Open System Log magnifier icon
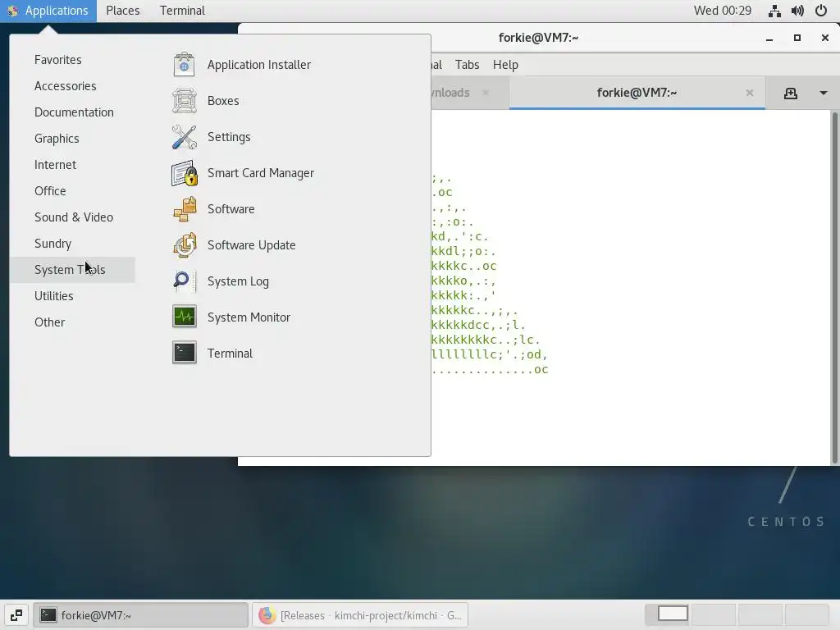 tap(185, 281)
